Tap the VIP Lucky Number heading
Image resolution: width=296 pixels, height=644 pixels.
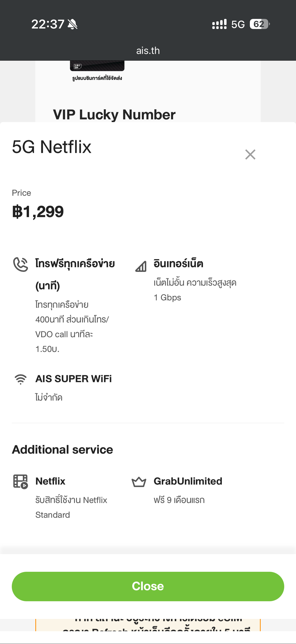pyautogui.click(x=114, y=115)
